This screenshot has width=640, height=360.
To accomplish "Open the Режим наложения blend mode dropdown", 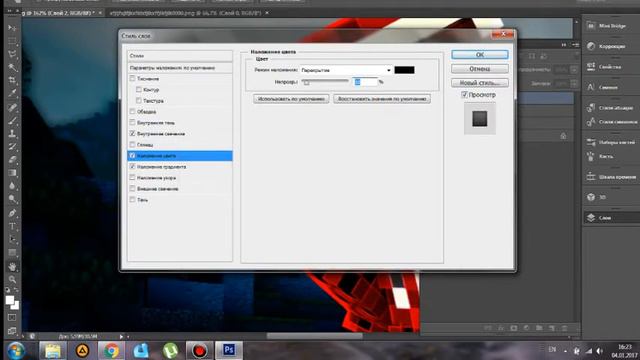I will (x=346, y=70).
